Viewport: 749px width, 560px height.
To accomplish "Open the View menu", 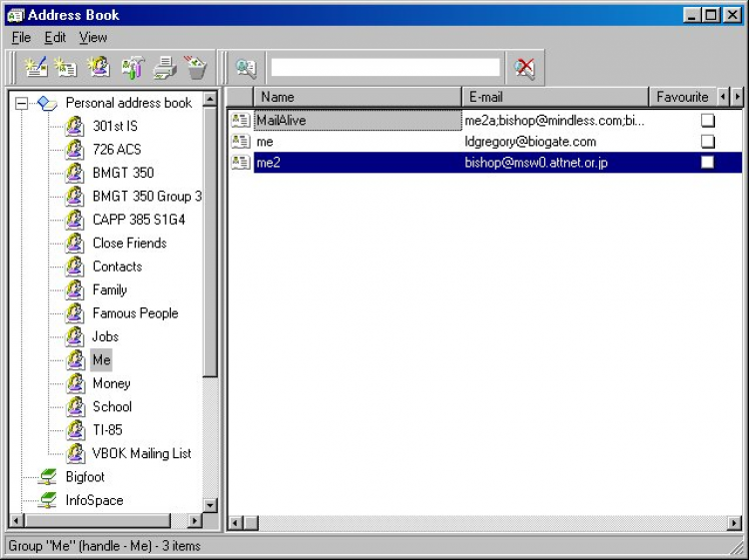I will (x=93, y=37).
